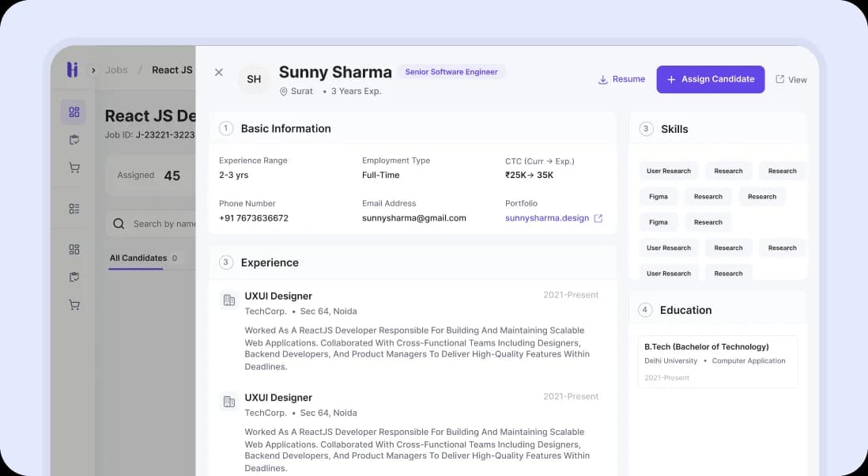The height and width of the screenshot is (476, 868).
Task: Focus the Search by name field
Action: [x=163, y=224]
